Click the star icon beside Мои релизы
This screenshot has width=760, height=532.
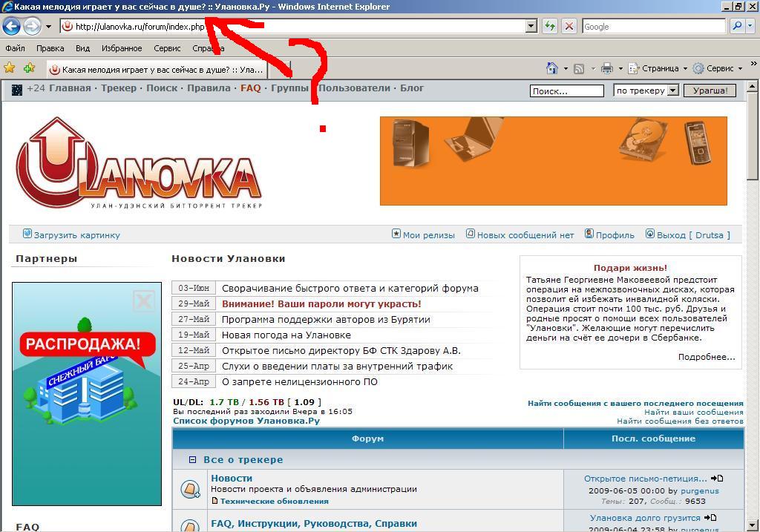pyautogui.click(x=396, y=234)
